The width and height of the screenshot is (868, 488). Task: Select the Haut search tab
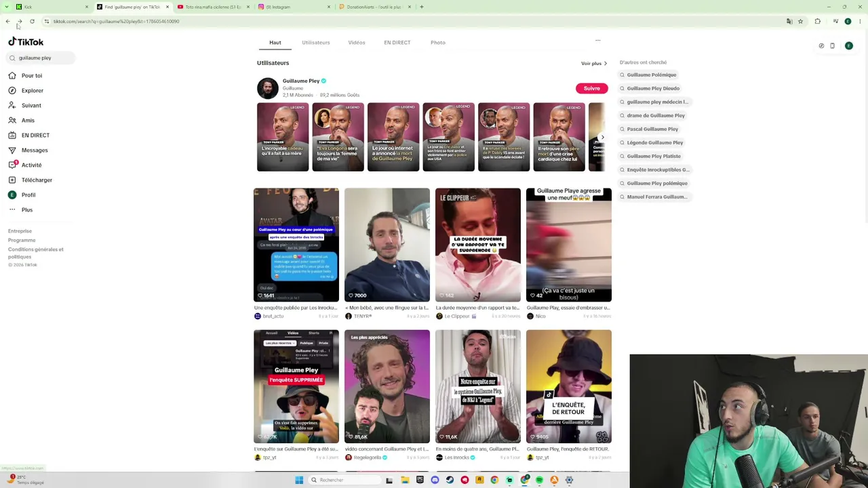(275, 43)
